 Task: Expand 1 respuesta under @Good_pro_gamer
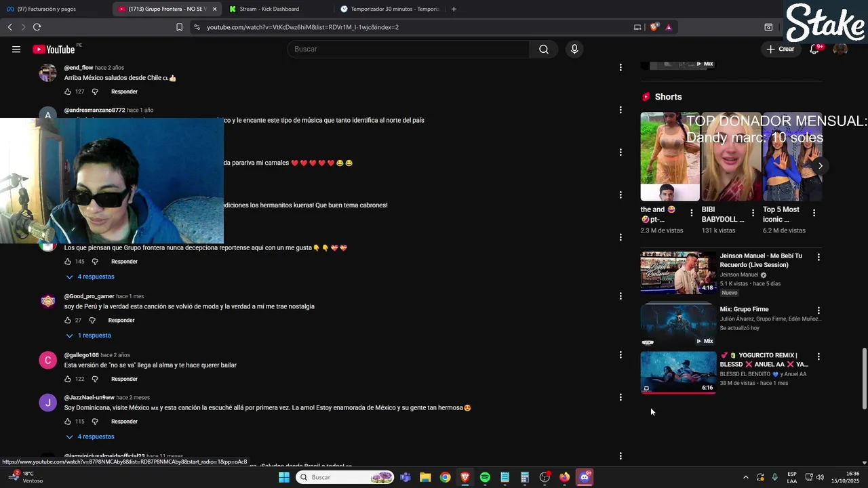click(88, 335)
